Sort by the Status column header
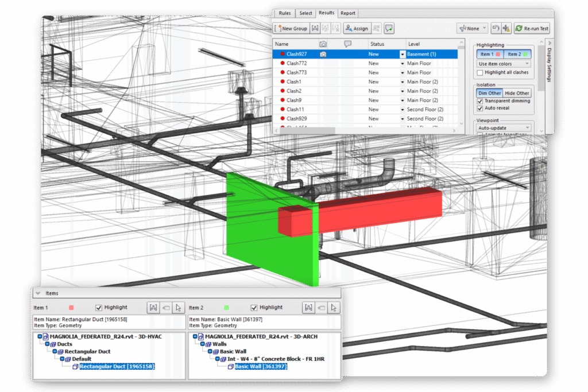 coord(386,44)
